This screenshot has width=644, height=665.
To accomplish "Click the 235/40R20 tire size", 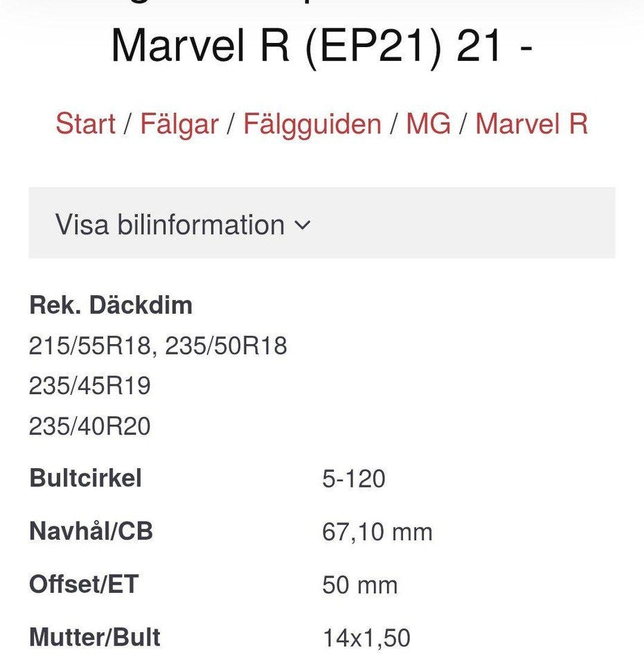I will coord(89,426).
